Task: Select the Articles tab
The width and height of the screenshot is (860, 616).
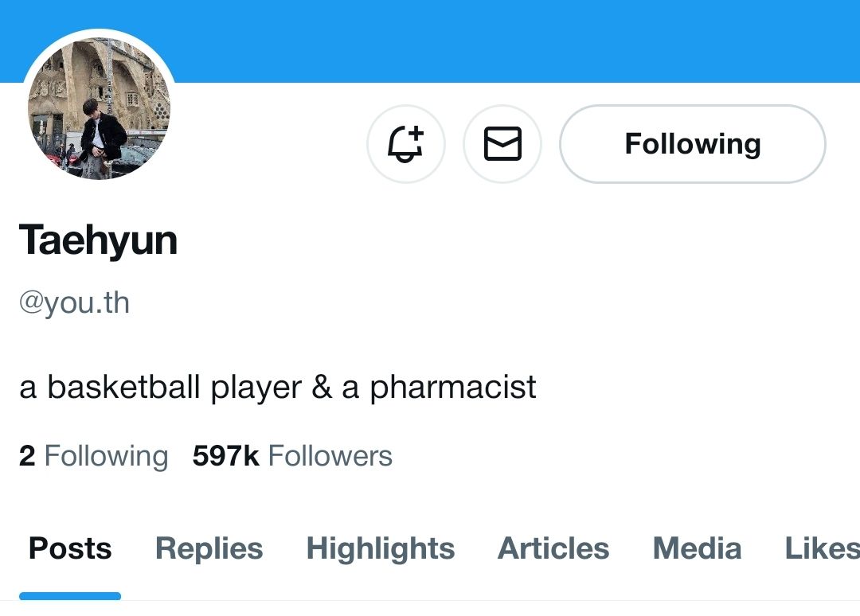Action: 553,548
